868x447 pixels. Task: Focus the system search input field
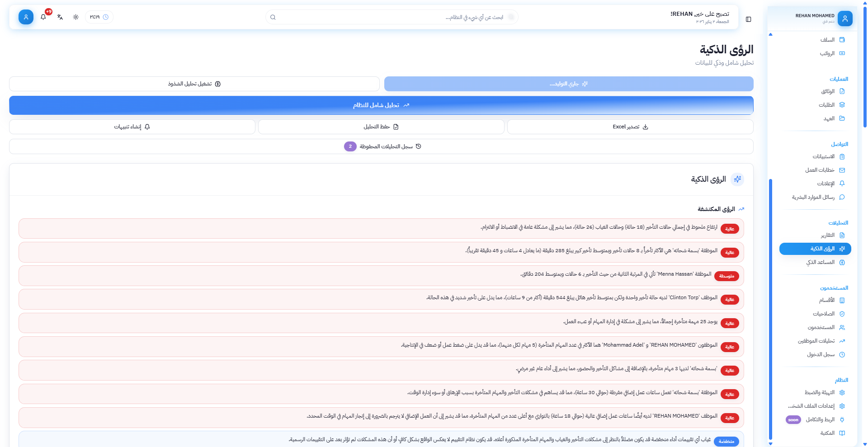coord(392,17)
